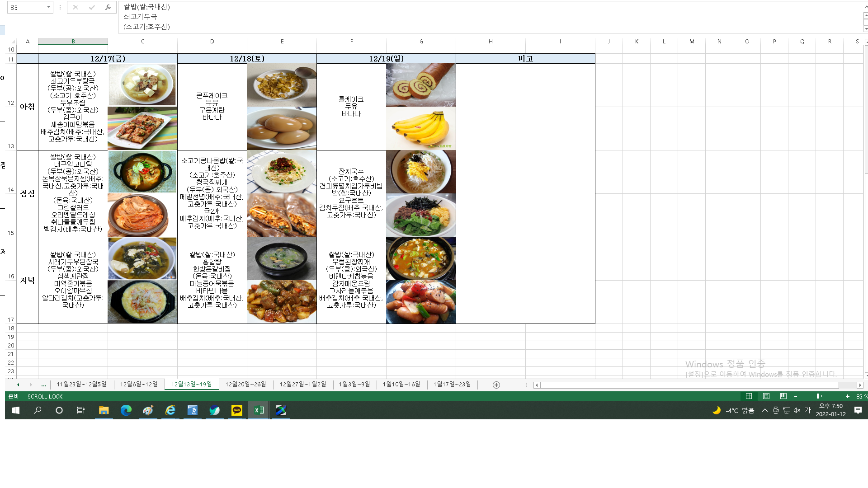Viewport: 868px width, 488px height.
Task: Switch to the 11월29일~12월5일 sheet tab
Action: coord(82,385)
